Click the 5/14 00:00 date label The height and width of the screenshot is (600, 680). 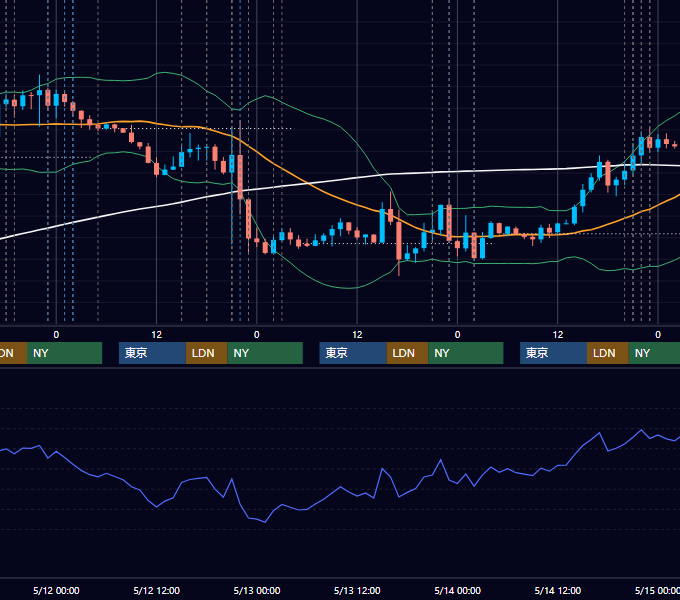tap(458, 590)
